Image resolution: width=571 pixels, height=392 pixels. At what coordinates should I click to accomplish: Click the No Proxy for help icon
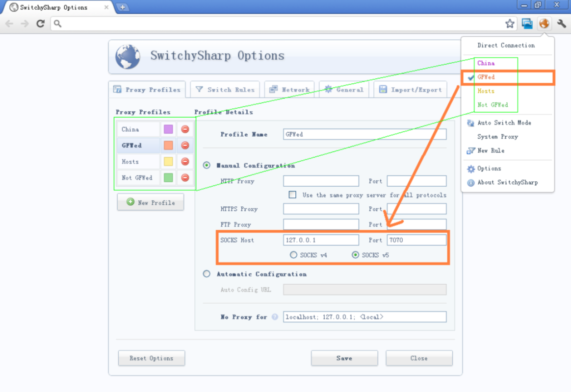(x=275, y=317)
